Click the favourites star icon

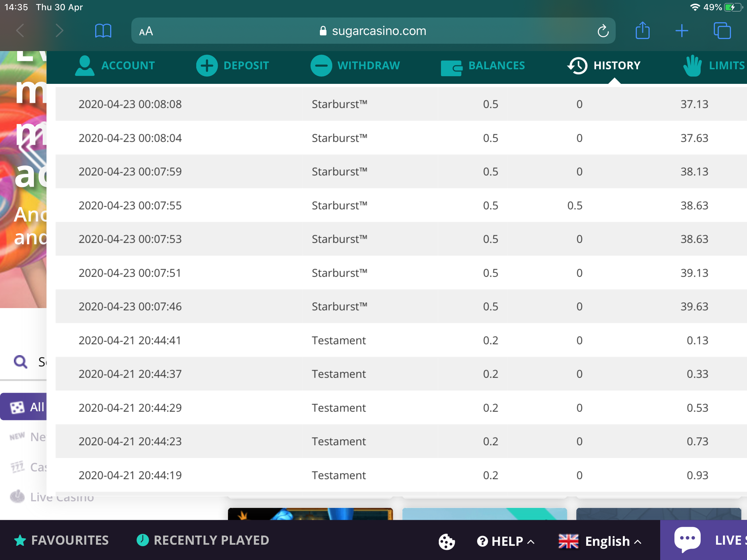point(20,540)
